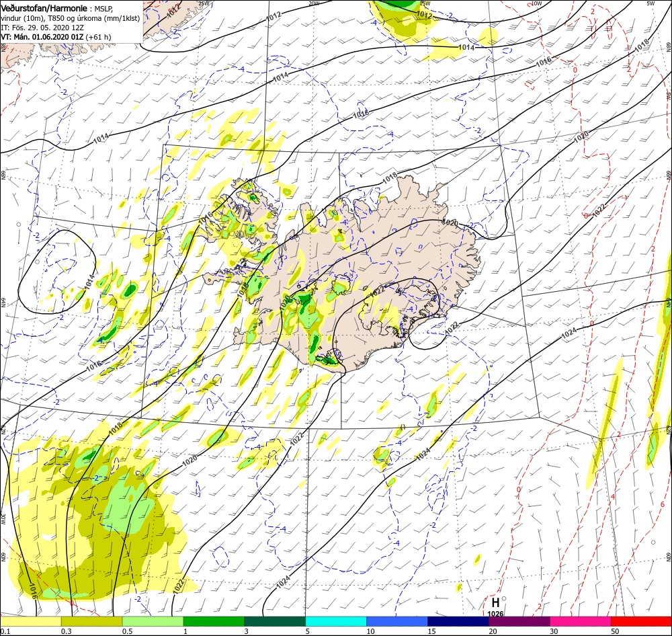Click the '10' legend scale value
The width and height of the screenshot is (672, 636).
point(371,631)
